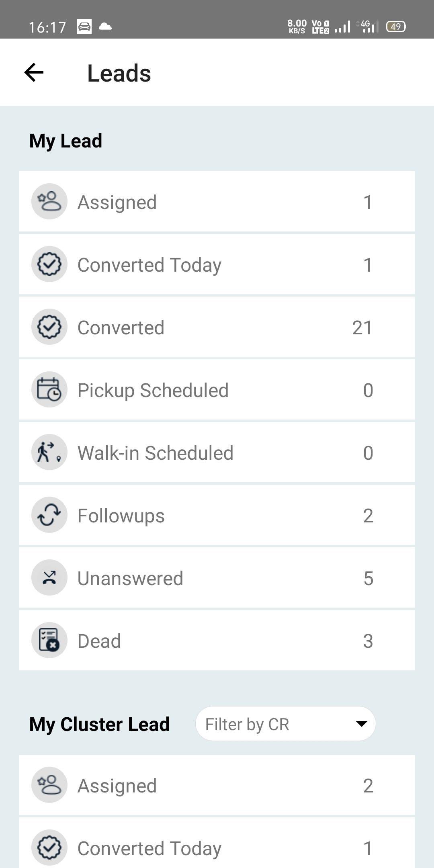This screenshot has height=868, width=434.
Task: Tap the battery indicator in status bar
Action: [x=396, y=27]
